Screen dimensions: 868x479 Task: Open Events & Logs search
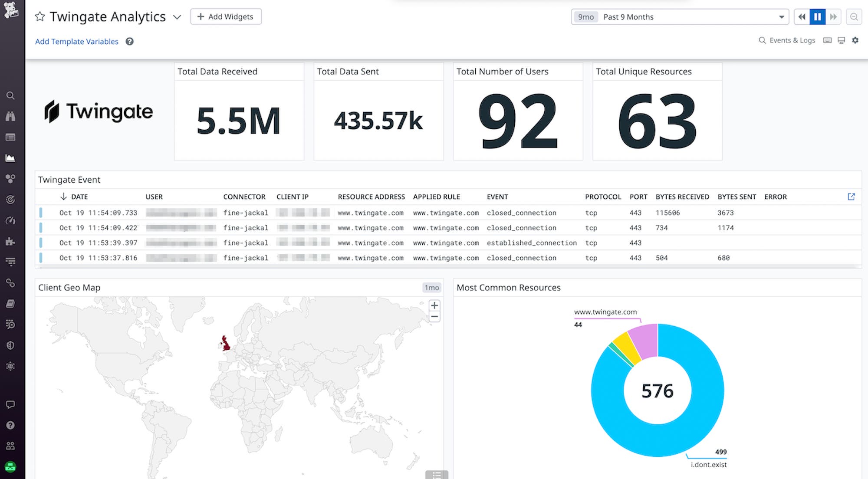(787, 40)
